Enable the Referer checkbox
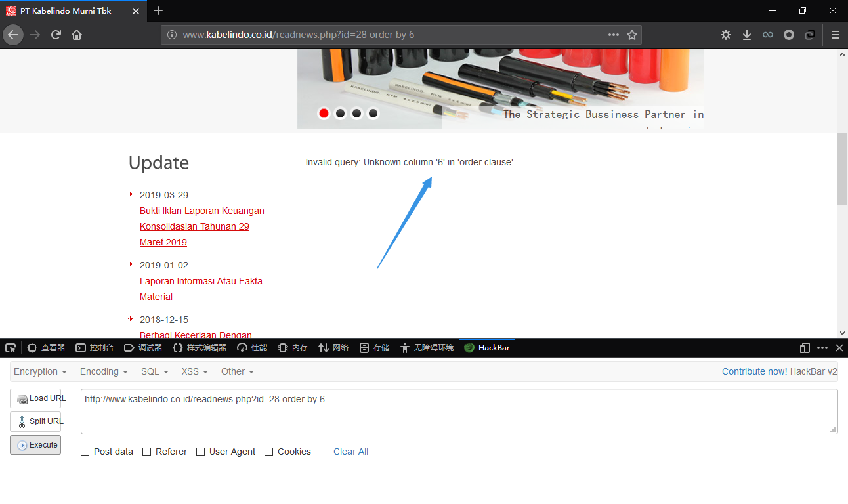 tap(147, 452)
